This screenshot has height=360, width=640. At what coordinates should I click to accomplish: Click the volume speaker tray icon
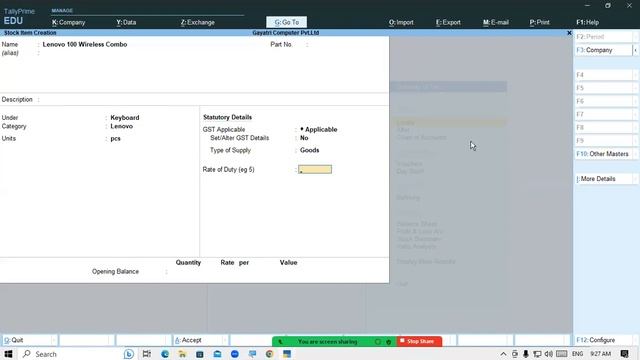(x=549, y=354)
